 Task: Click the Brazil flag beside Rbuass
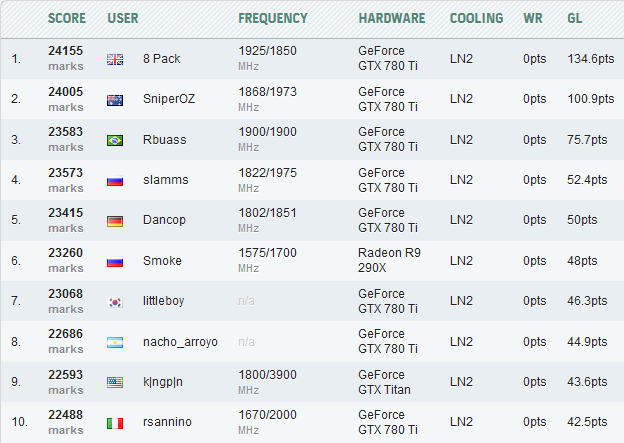click(115, 141)
